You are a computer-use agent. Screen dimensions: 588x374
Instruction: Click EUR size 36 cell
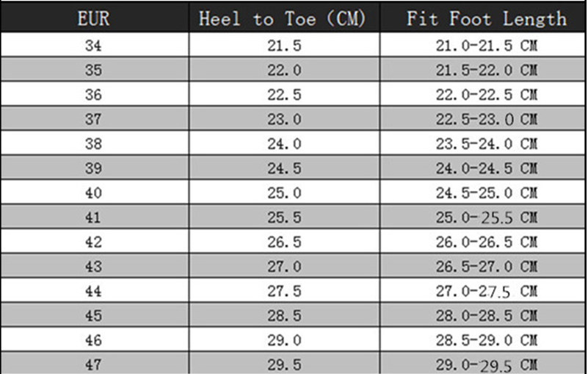point(93,95)
